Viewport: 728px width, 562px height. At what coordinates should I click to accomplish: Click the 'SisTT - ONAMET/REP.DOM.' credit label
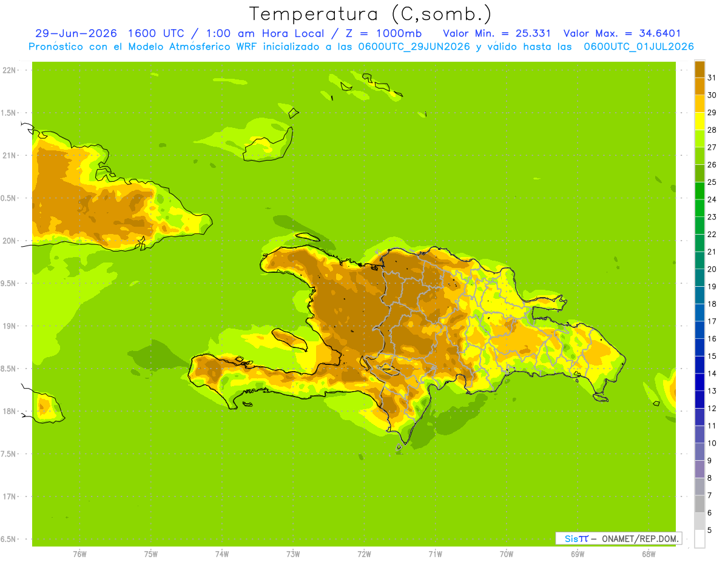(619, 538)
